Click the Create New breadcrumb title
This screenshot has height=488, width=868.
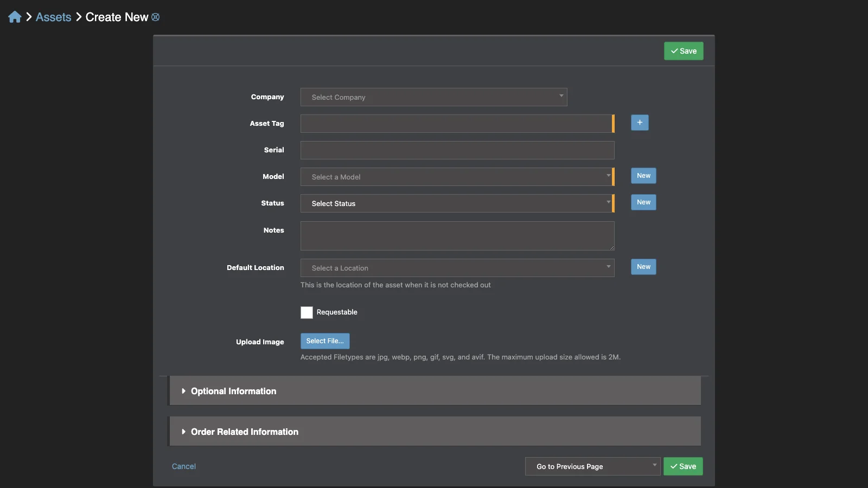click(117, 17)
